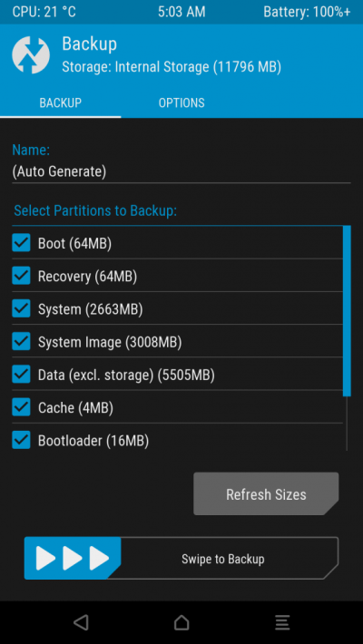The height and width of the screenshot is (644, 363).
Task: Uncheck the Recovery (64MB) partition
Action: [21, 276]
